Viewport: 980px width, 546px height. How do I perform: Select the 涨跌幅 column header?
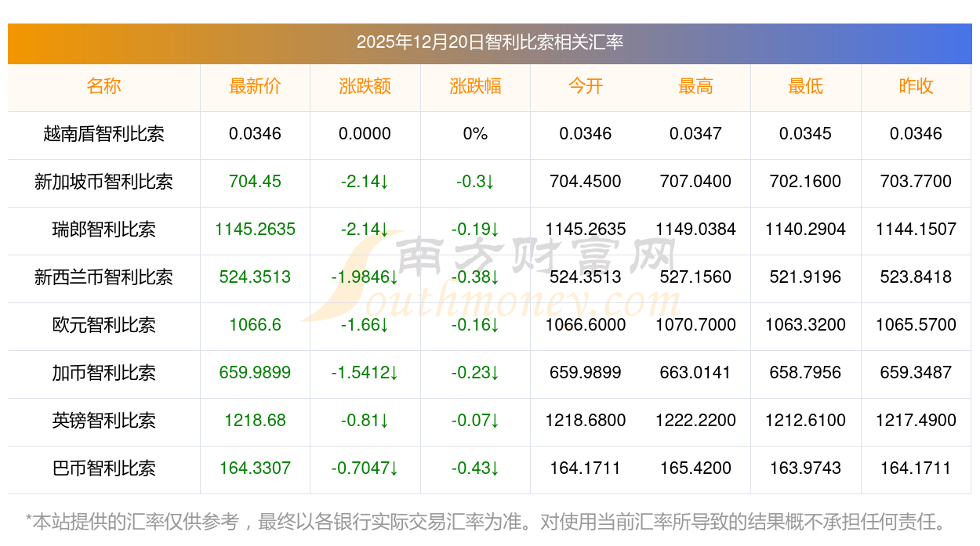475,86
